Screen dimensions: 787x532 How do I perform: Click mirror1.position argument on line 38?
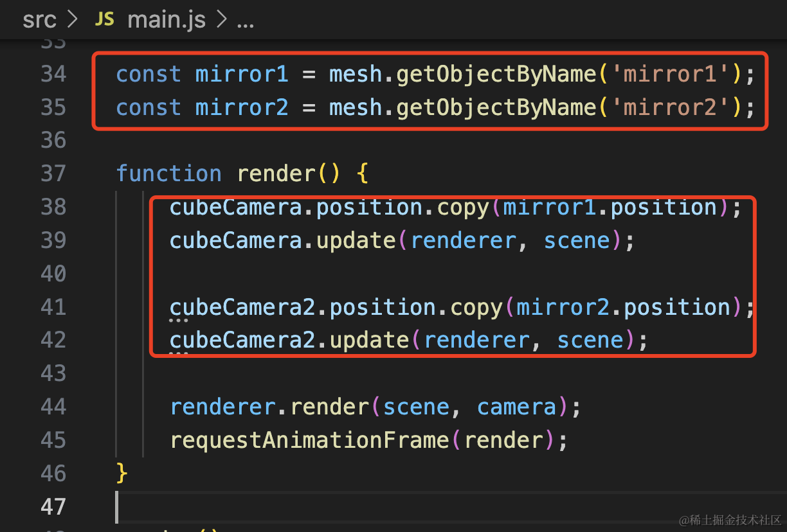coord(610,207)
